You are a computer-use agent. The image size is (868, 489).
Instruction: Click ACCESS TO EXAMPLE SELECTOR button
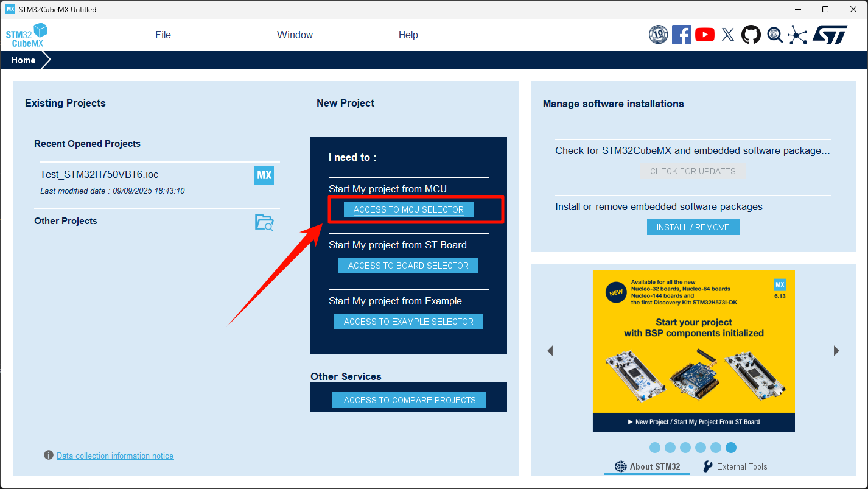pos(408,322)
